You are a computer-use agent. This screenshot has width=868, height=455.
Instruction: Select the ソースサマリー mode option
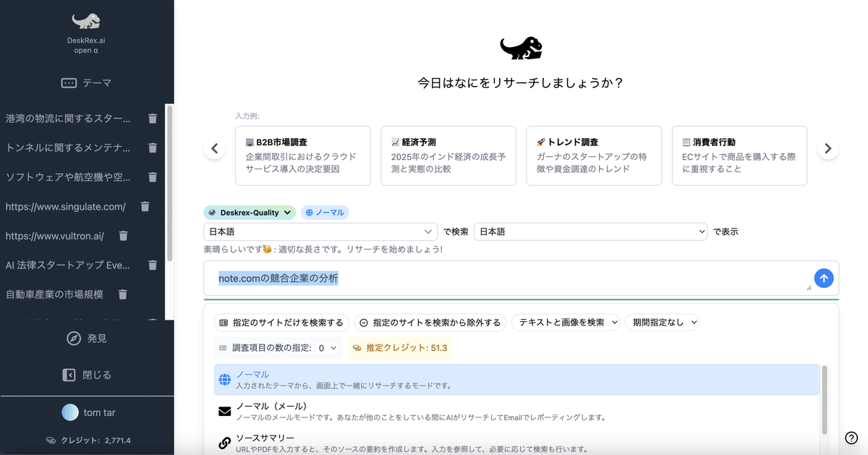517,443
